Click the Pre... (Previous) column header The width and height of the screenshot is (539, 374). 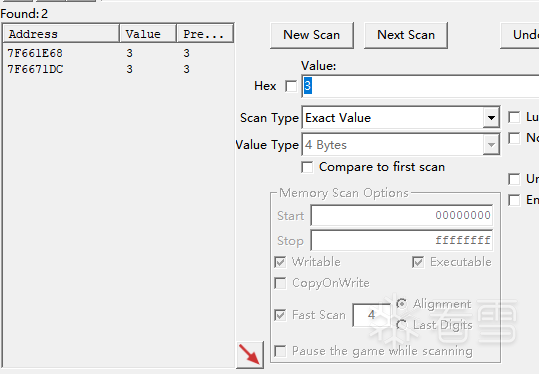coord(205,34)
